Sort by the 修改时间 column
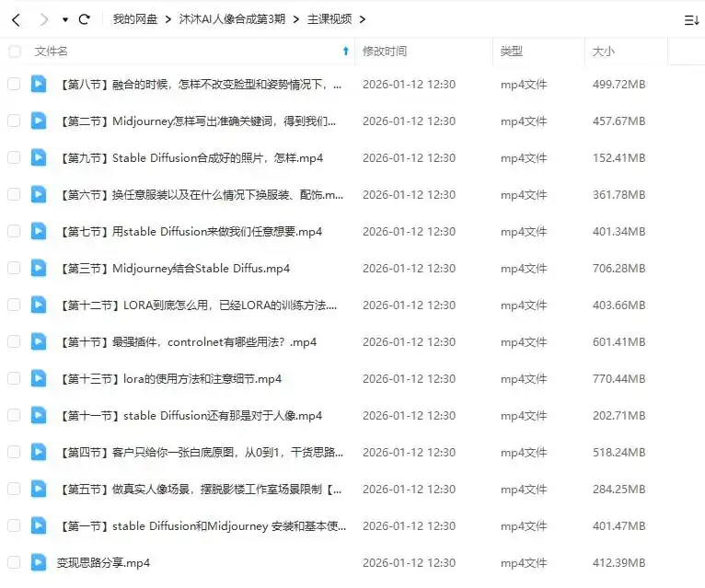The height and width of the screenshot is (588, 705). click(x=385, y=52)
